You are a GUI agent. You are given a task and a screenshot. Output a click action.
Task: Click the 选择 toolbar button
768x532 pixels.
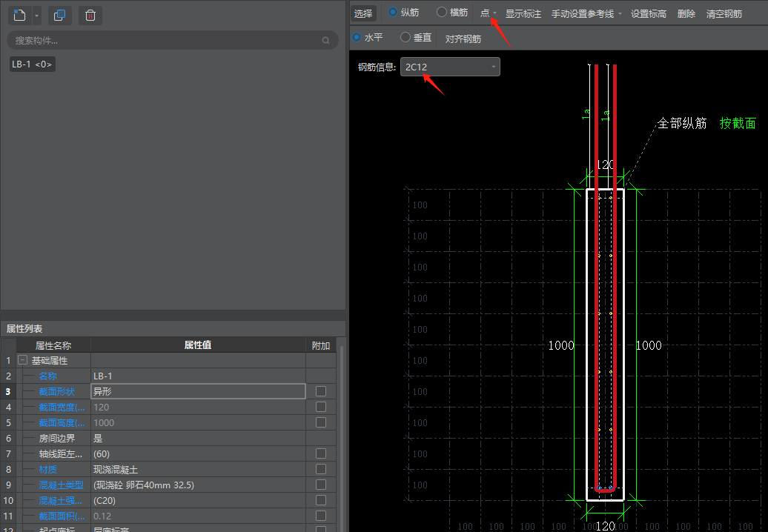pyautogui.click(x=363, y=13)
